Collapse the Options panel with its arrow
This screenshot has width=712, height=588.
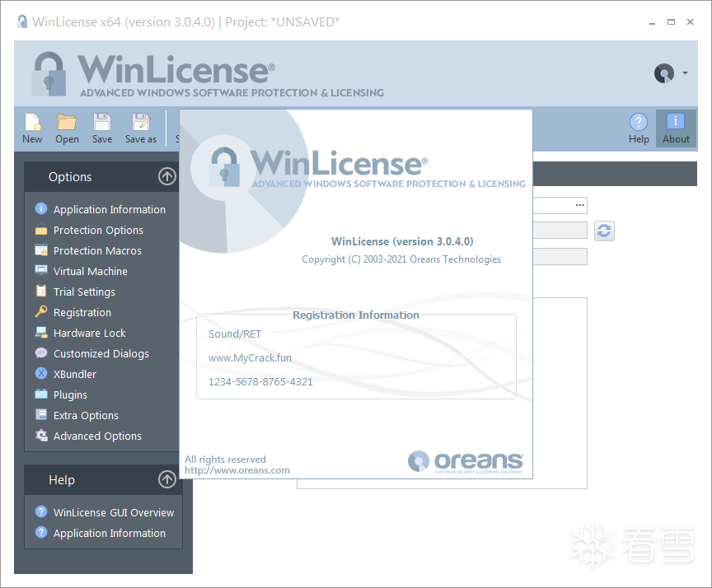[167, 176]
